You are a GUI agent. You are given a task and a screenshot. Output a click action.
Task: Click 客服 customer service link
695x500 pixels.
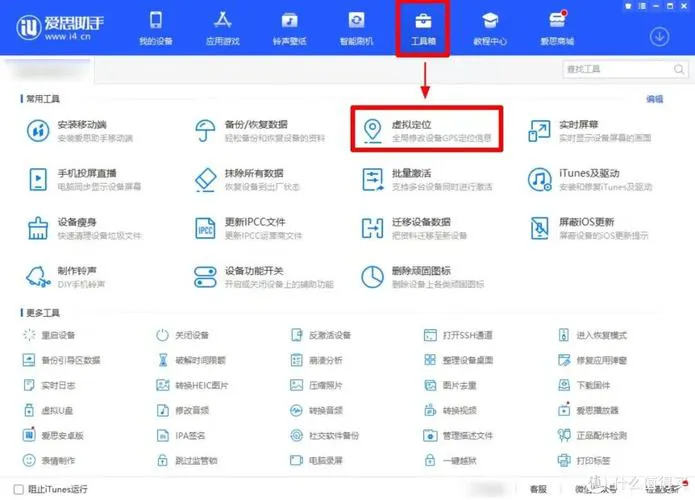point(538,489)
